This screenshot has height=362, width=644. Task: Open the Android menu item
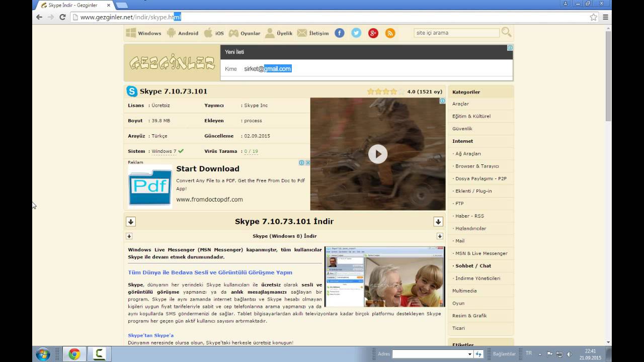click(183, 33)
